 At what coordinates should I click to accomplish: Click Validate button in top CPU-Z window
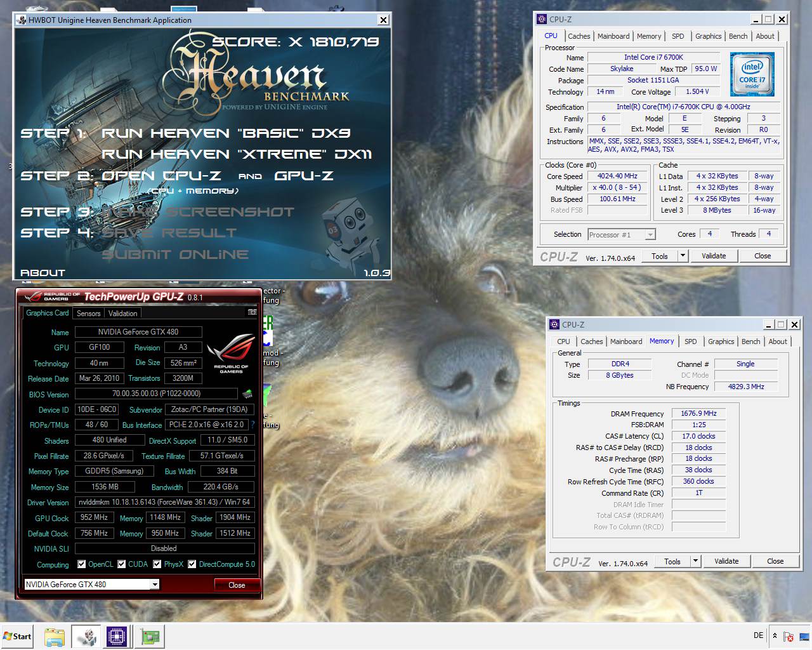click(714, 256)
